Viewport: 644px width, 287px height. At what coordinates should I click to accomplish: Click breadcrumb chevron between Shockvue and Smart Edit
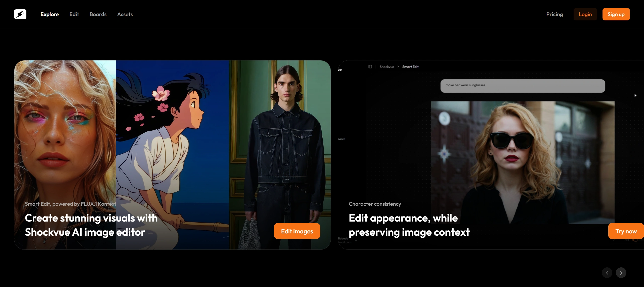(x=398, y=67)
